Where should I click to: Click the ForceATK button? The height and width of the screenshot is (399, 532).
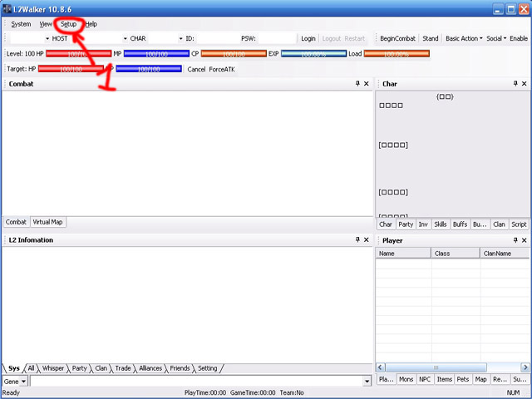(x=222, y=69)
